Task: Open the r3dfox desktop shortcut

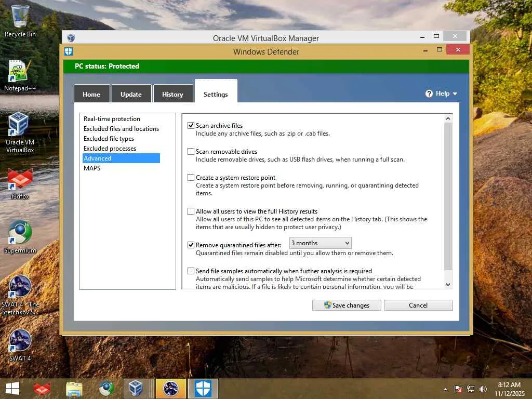Action: (x=20, y=183)
